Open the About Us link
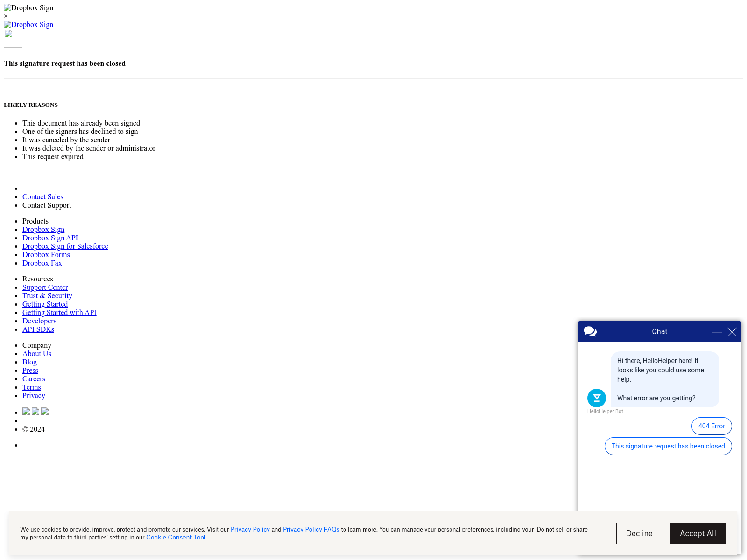The image size is (747, 560). coord(37,354)
